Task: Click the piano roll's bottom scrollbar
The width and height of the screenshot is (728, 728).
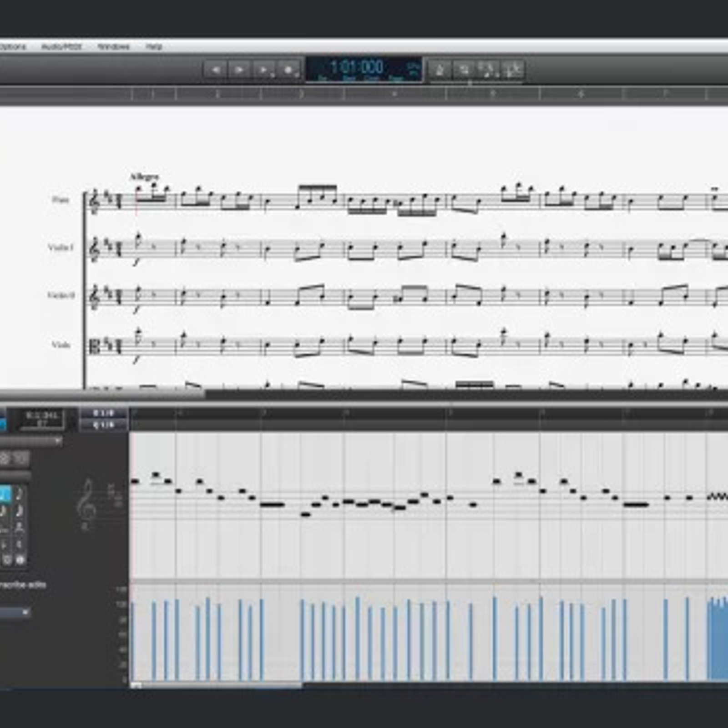Action: [x=216, y=685]
